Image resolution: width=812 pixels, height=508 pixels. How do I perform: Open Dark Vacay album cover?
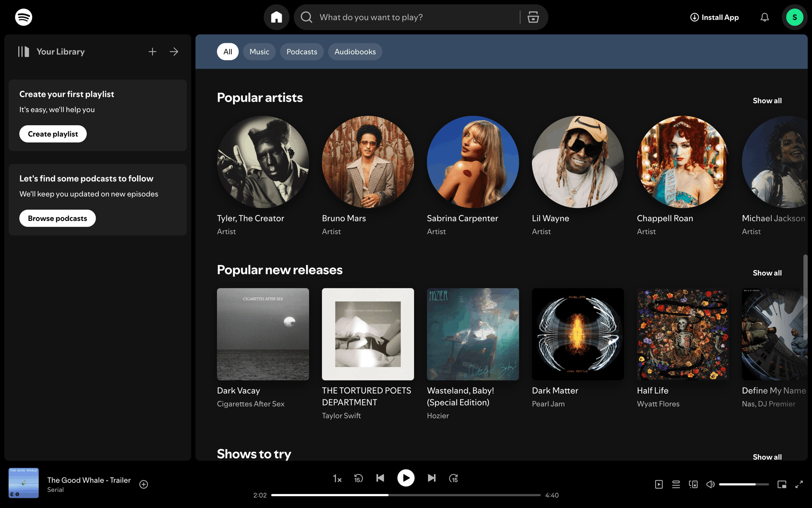coord(263,334)
